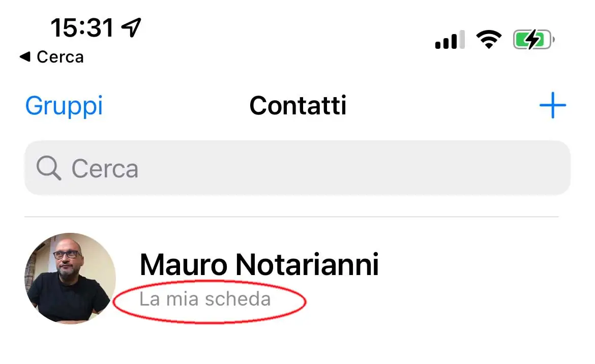Select the highlighted La mia scheda label
This screenshot has height=364, width=595.
(x=205, y=299)
